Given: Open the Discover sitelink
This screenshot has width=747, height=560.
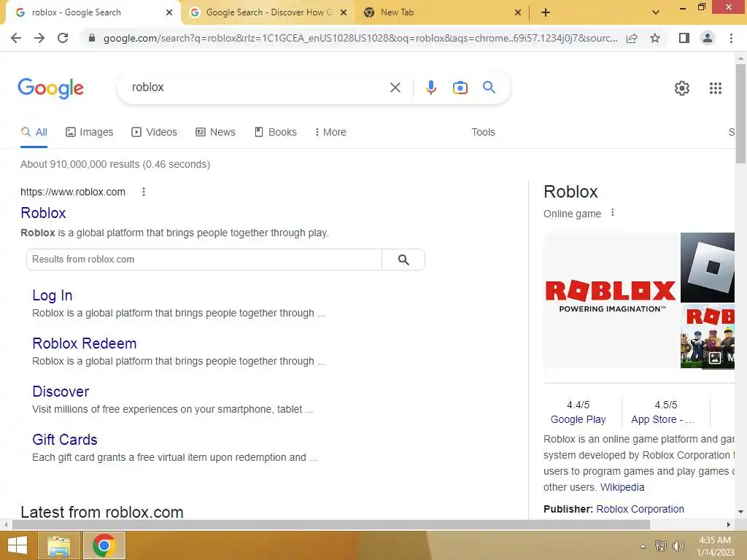Looking at the screenshot, I should [61, 392].
